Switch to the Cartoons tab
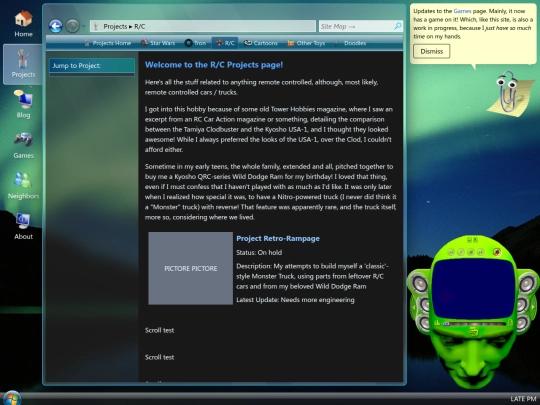This screenshot has width=540, height=405. 261,43
